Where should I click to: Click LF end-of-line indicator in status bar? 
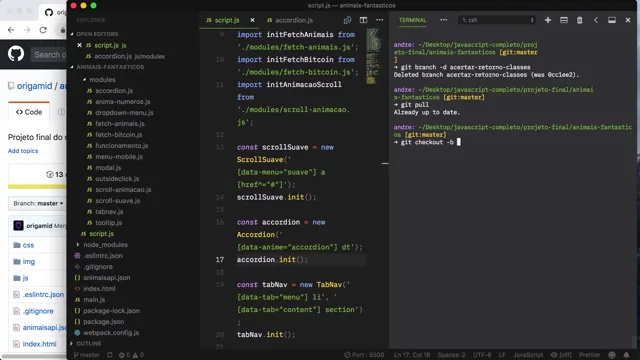point(502,355)
